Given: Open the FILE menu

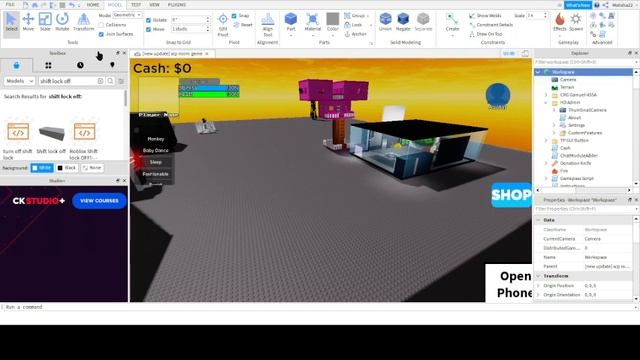Looking at the screenshot, I should (10, 5).
